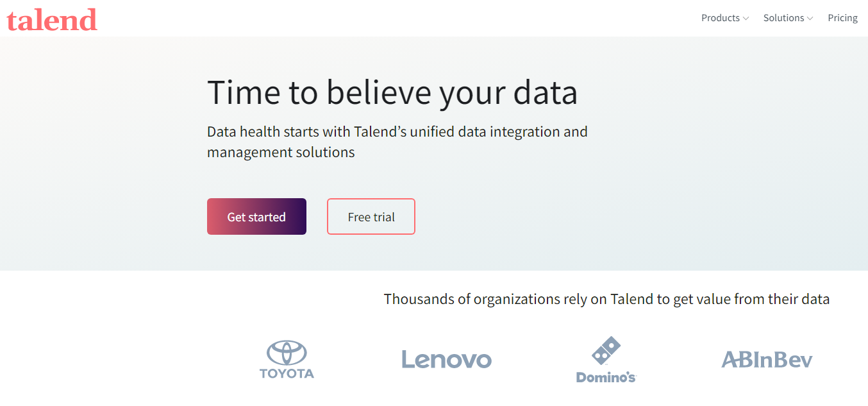This screenshot has height=406, width=868.
Task: Click the 'Time to believe your data' headline
Action: pos(392,92)
